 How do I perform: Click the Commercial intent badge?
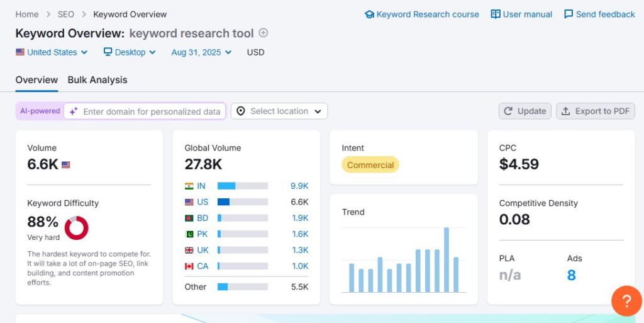[x=370, y=165]
